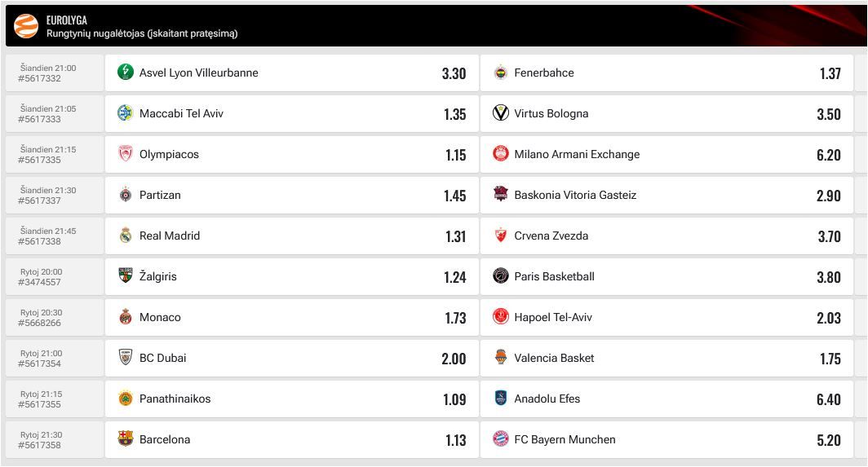Screen dimensions: 868x467
Task: Click the Paris Basketball team logo
Action: (501, 276)
